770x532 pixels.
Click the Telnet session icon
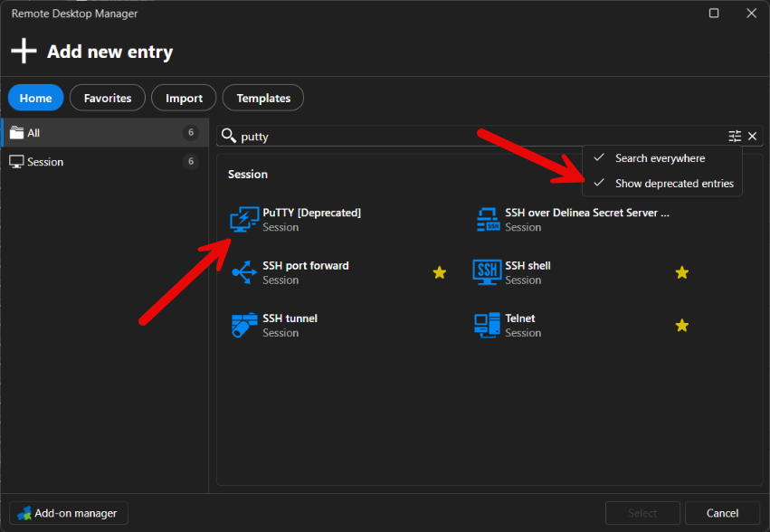pos(487,325)
